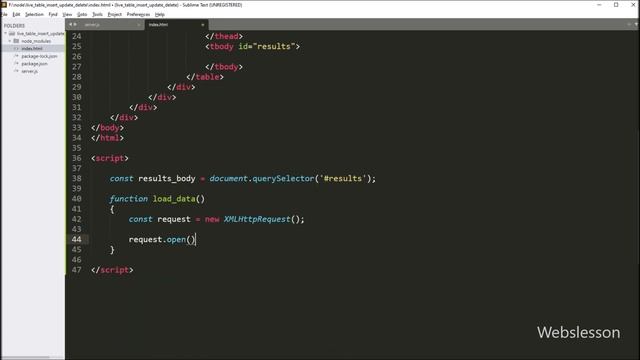The image size is (640, 360).
Task: Click the FOLDERS sidebar heading
Action: pyautogui.click(x=14, y=26)
